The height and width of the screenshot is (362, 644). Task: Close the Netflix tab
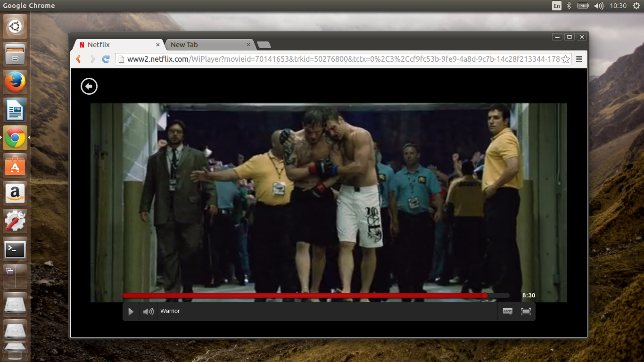click(x=158, y=45)
